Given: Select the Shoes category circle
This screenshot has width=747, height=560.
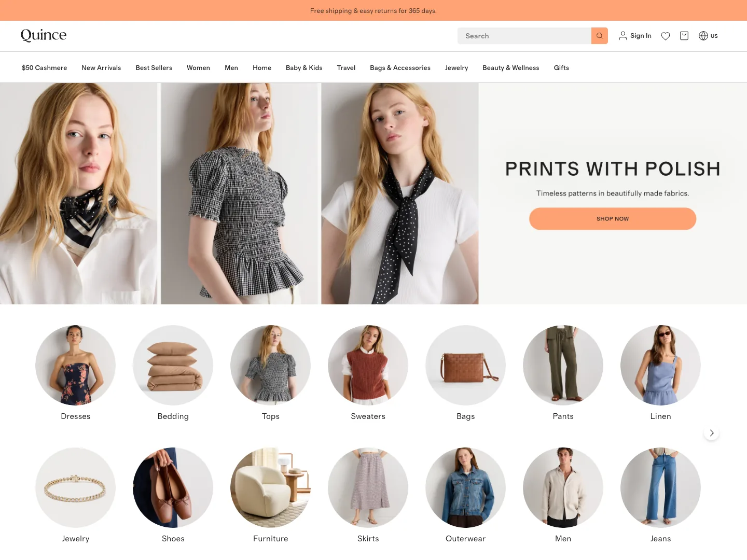Looking at the screenshot, I should (x=173, y=487).
